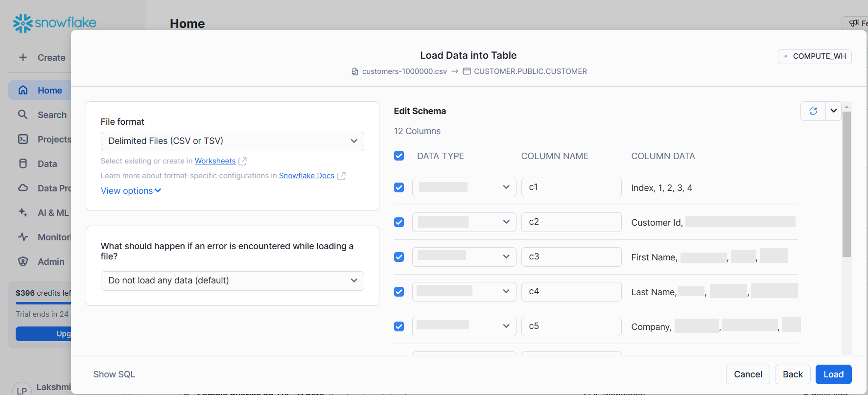Click the column name field c2

[571, 222]
